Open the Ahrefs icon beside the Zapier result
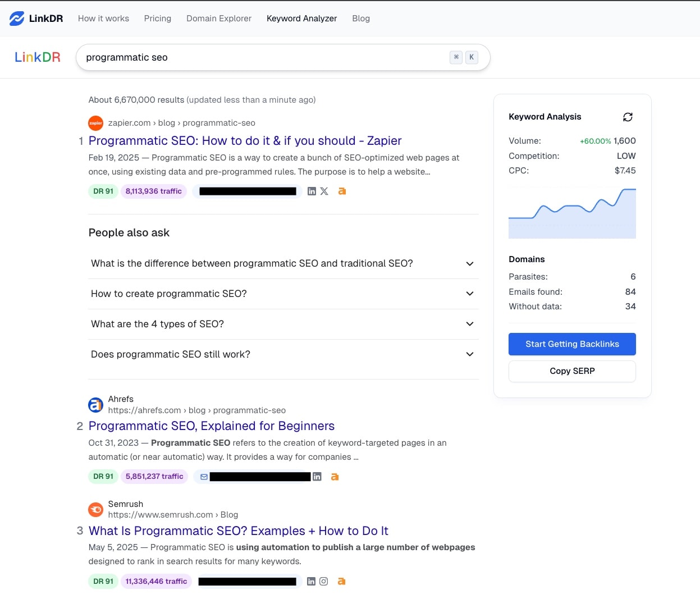Image resolution: width=700 pixels, height=599 pixels. tap(342, 191)
